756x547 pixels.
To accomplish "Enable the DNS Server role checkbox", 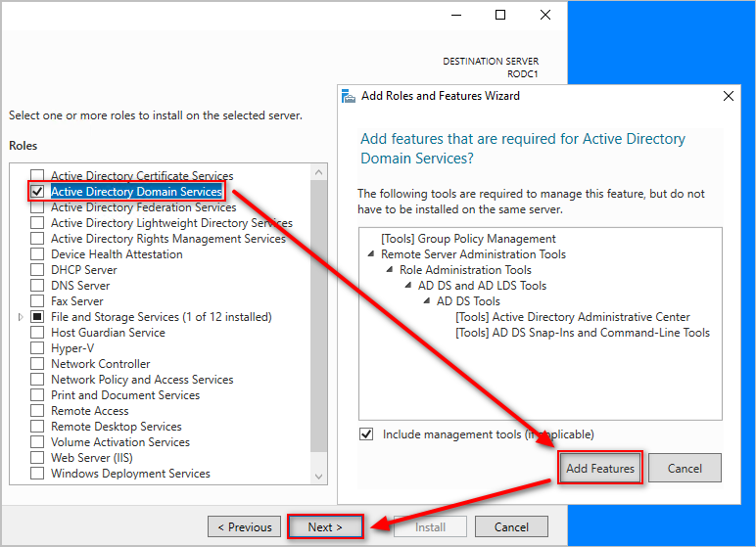I will coord(37,286).
